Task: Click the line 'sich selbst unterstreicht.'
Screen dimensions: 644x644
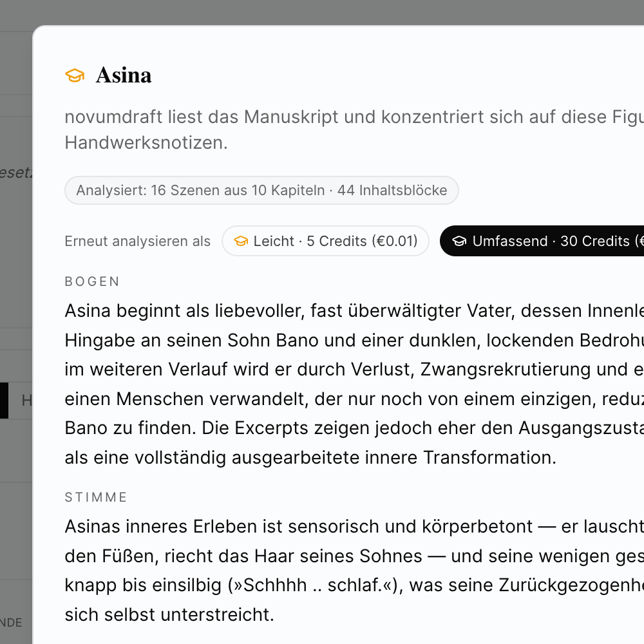Action: click(x=169, y=614)
